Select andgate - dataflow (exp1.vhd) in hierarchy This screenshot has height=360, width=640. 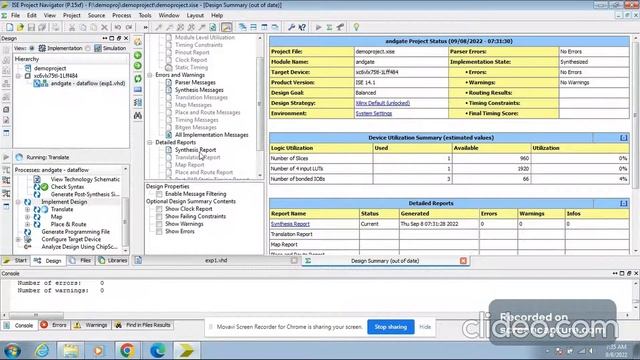pyautogui.click(x=88, y=83)
